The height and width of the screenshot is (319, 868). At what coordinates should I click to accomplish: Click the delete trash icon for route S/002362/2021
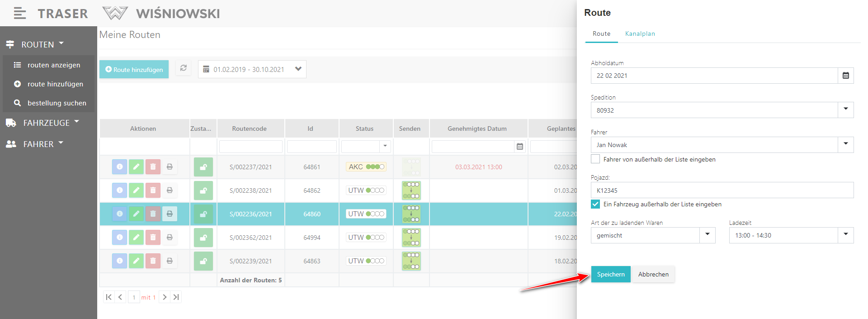[x=153, y=238]
